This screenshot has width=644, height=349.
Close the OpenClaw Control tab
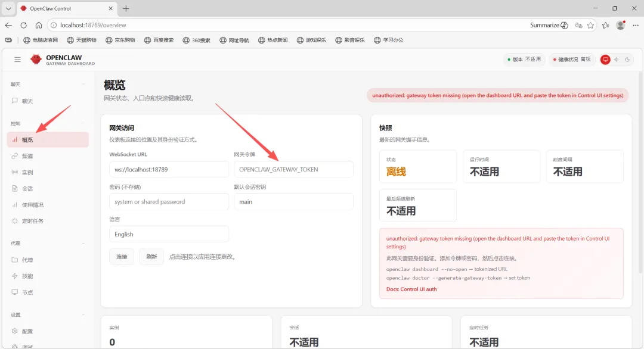[110, 8]
